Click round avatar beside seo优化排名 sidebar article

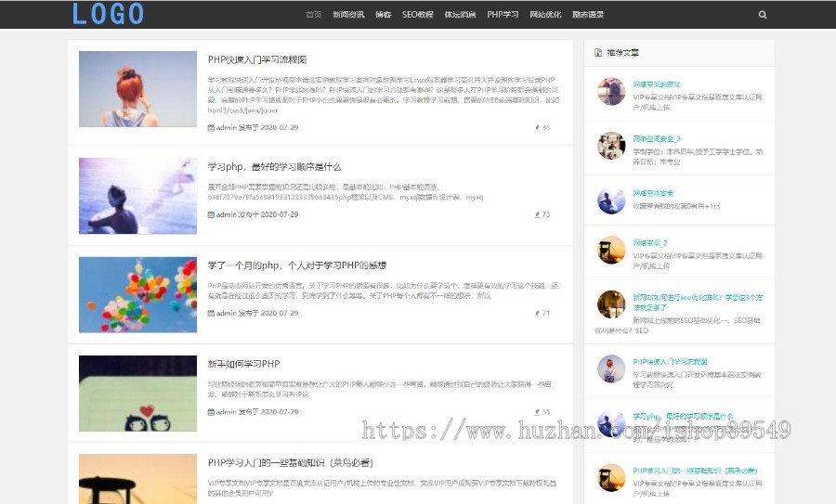[x=611, y=304]
